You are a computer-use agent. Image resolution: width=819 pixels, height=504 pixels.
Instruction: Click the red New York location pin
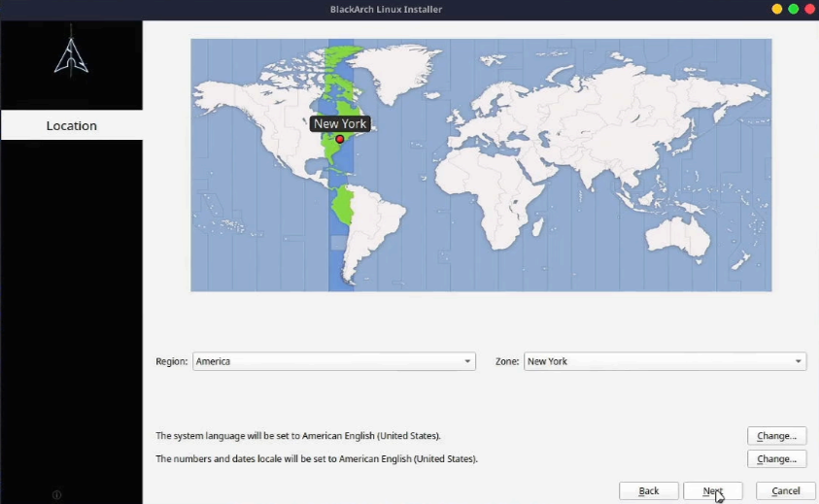(340, 139)
